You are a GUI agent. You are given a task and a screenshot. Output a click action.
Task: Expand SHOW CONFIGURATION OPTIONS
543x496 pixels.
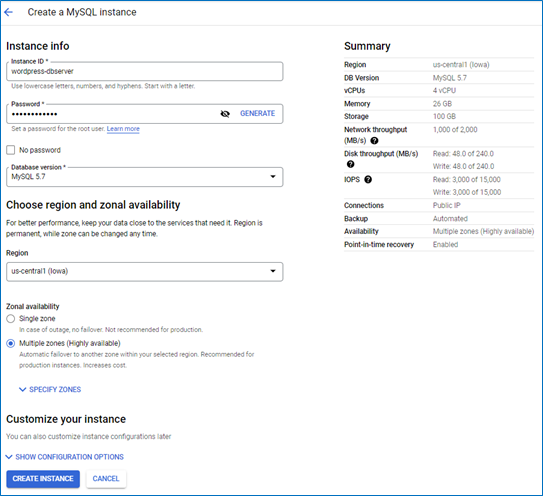65,457
